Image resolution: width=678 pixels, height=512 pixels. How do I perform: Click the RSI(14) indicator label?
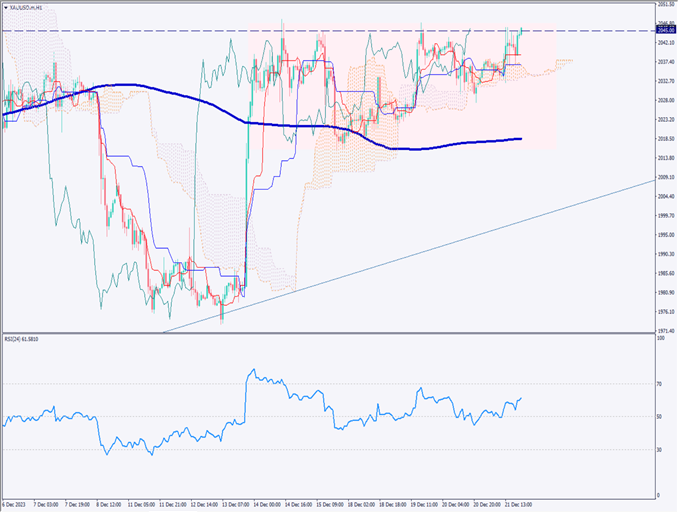24,341
